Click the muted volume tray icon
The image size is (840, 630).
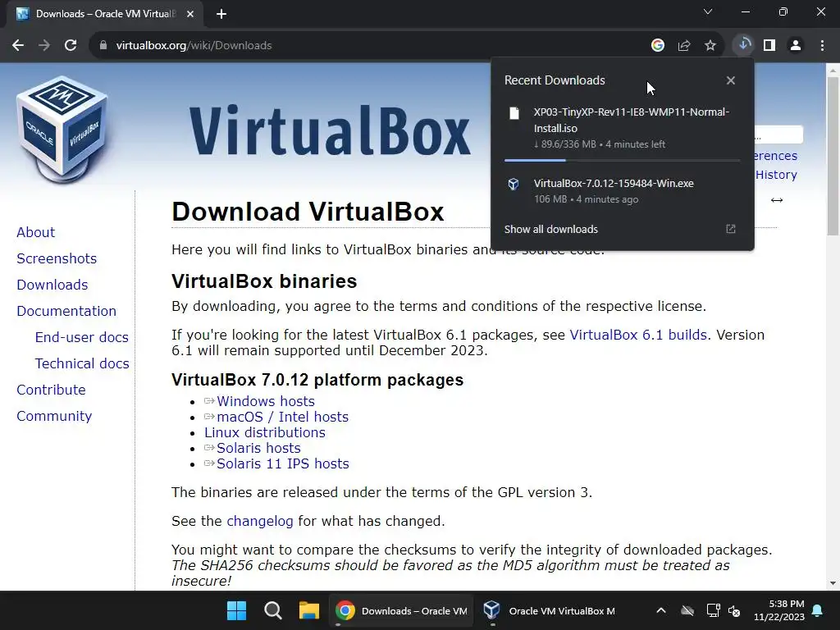tap(734, 610)
